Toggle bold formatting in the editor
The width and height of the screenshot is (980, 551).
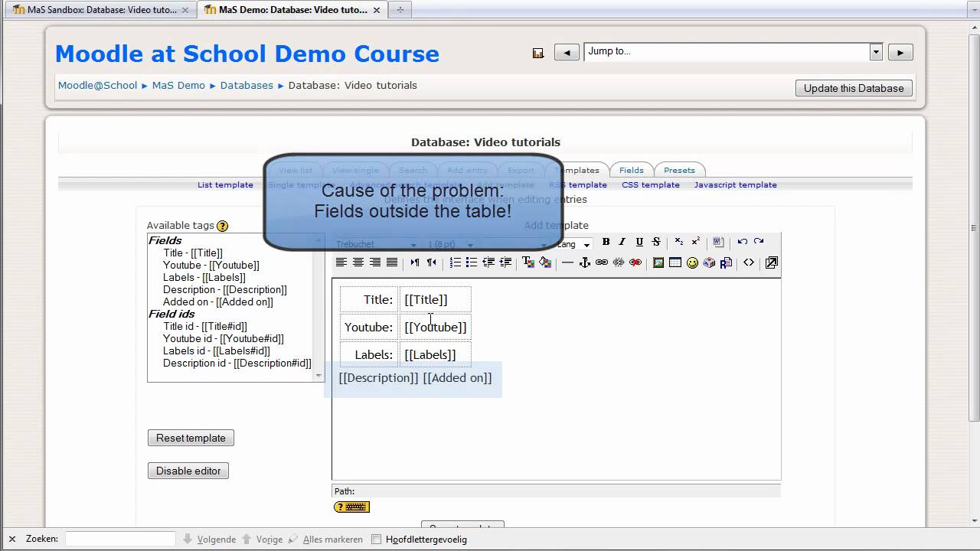(x=606, y=242)
